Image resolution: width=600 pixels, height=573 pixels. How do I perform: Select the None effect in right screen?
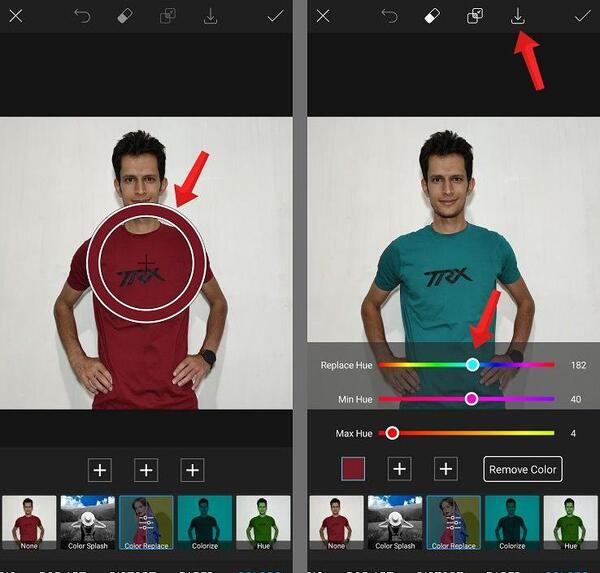(336, 522)
